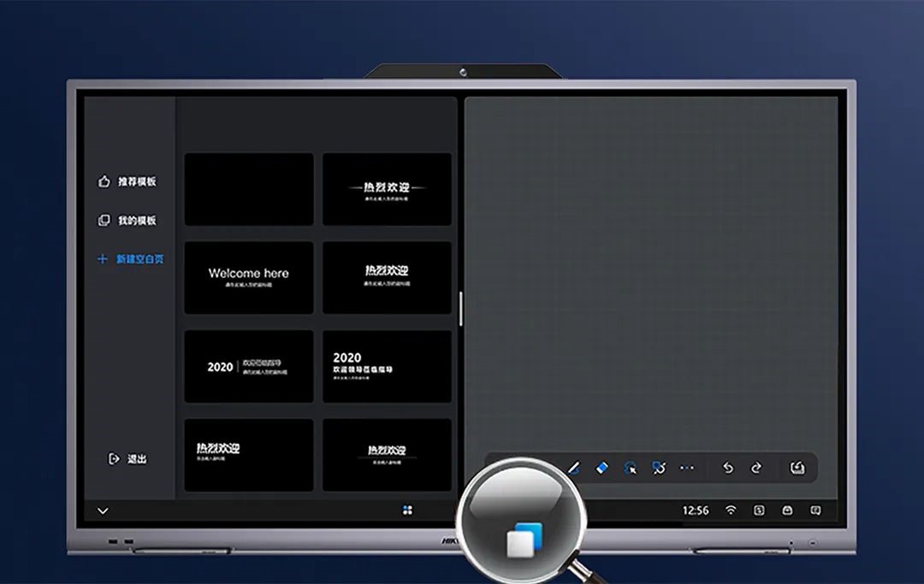
Task: Switch to 我的模板 my templates
Action: pyautogui.click(x=127, y=221)
